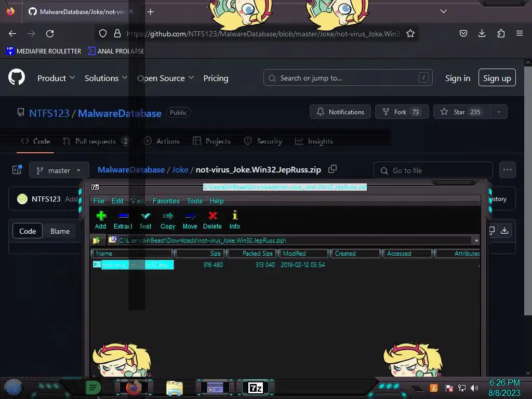Viewport: 532px width, 399px height.
Task: Open File menu in 7-Zip
Action: (x=99, y=201)
